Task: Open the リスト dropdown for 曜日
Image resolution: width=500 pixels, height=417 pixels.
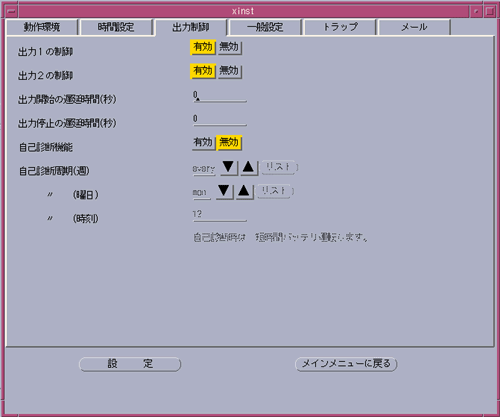Action: pos(275,191)
